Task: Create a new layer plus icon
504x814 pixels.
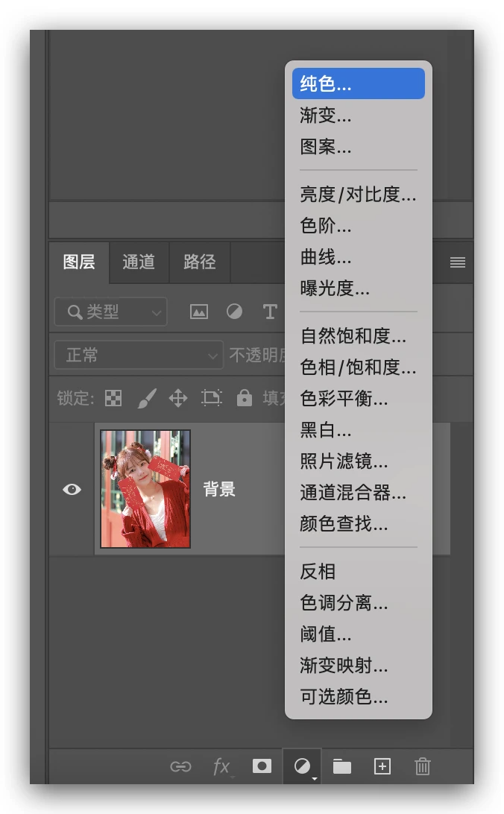Action: coord(382,766)
